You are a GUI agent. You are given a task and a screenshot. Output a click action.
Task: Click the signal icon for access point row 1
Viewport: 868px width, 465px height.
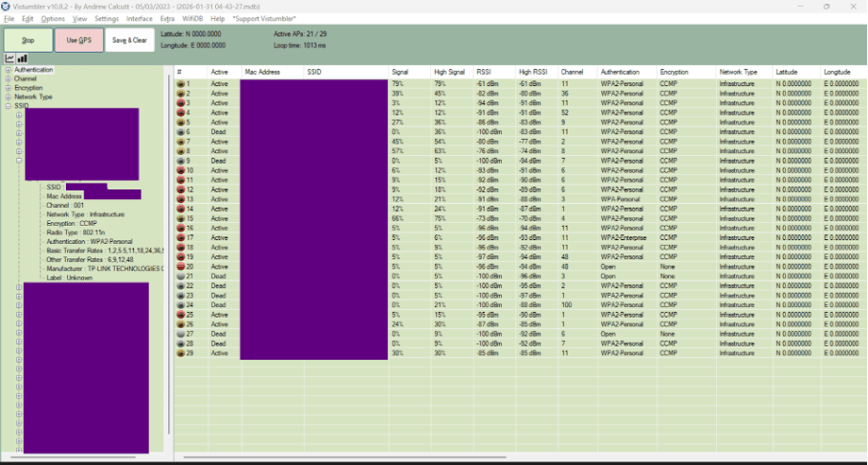click(x=181, y=83)
